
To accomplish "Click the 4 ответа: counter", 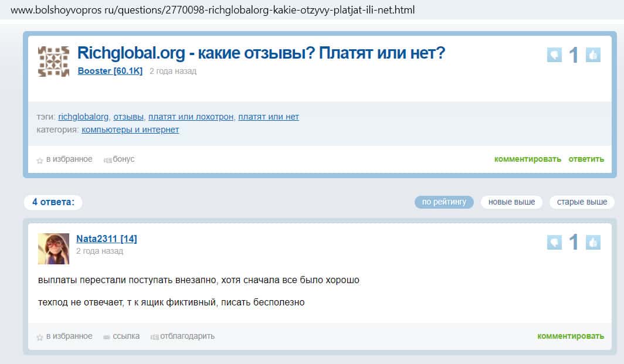I will (53, 202).
